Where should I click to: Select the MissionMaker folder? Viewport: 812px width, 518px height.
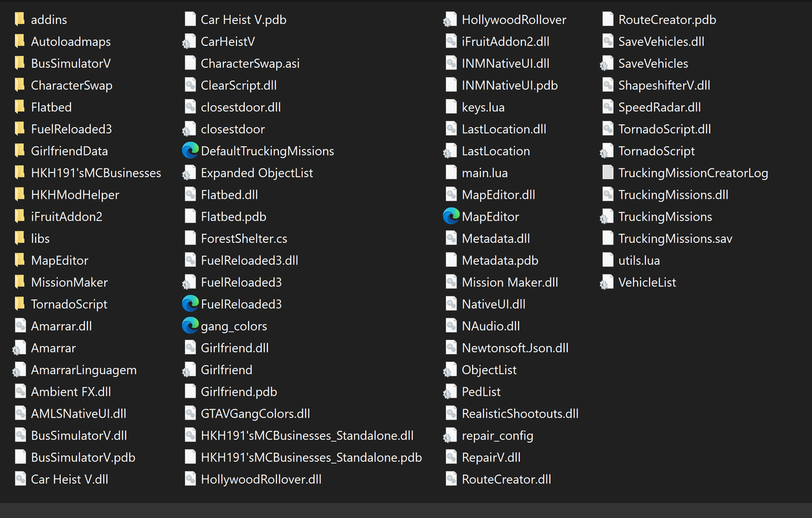(x=61, y=282)
